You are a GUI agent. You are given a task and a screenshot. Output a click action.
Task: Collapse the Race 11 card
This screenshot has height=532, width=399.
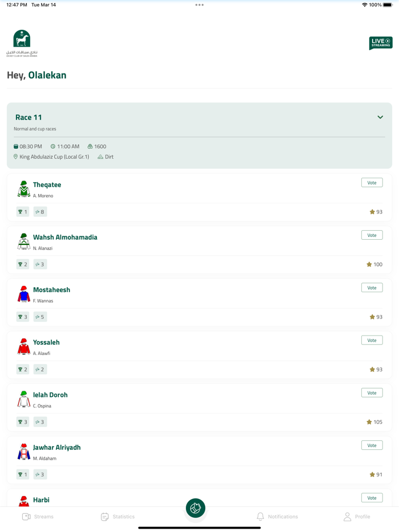(x=380, y=117)
